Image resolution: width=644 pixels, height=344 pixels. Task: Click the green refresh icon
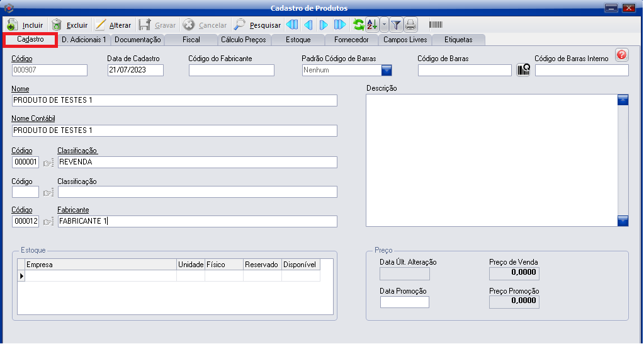tap(358, 25)
